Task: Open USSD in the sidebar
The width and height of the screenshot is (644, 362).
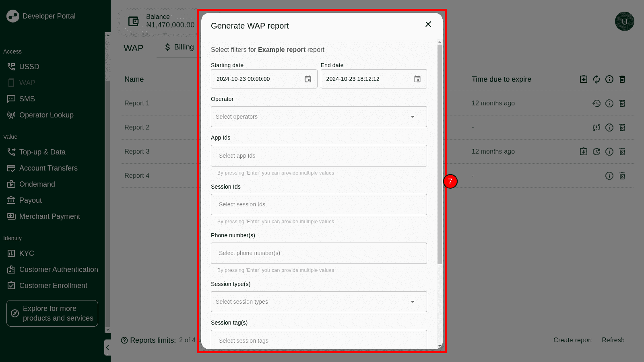Action: [29, 67]
